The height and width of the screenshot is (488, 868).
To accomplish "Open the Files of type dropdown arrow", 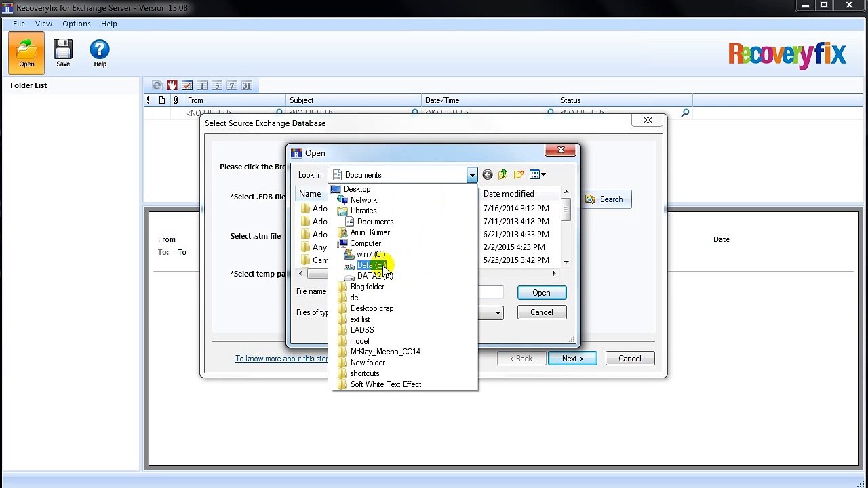I will pos(498,312).
